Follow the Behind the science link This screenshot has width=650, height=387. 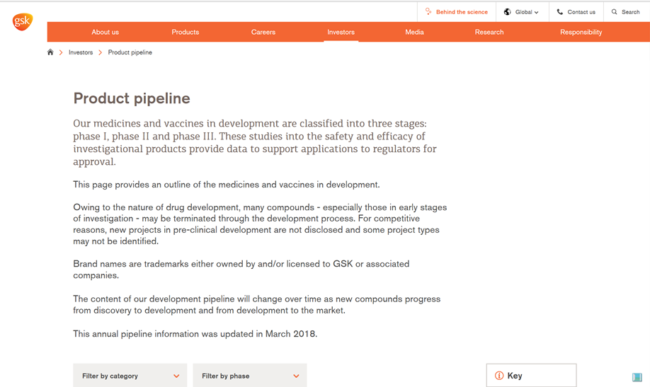click(462, 12)
